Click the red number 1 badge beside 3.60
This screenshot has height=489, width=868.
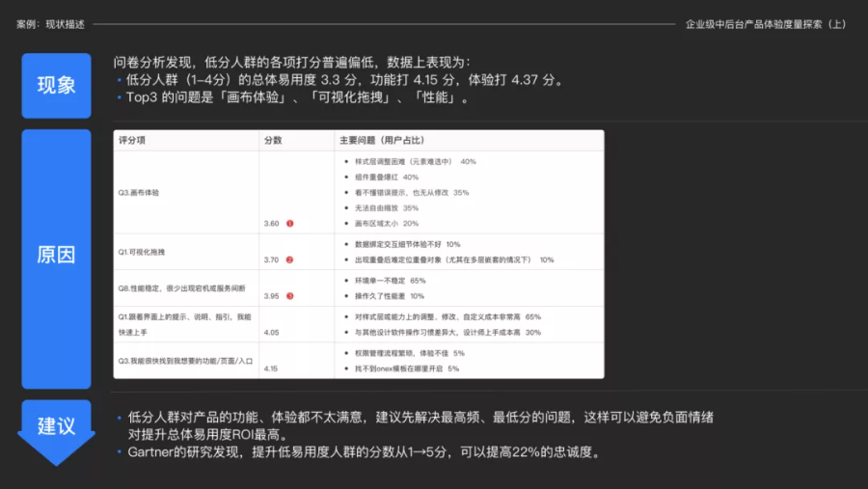point(289,224)
